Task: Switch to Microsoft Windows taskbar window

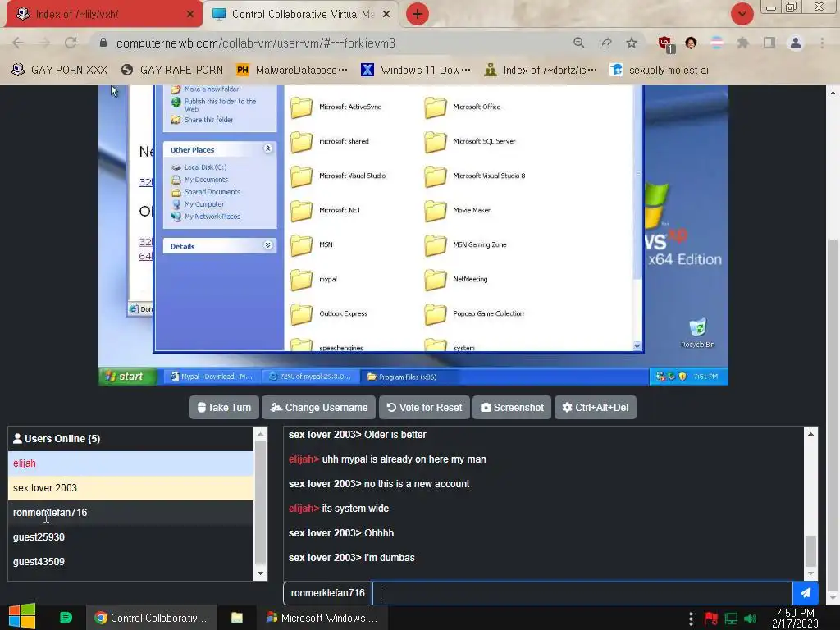Action: pos(322,618)
